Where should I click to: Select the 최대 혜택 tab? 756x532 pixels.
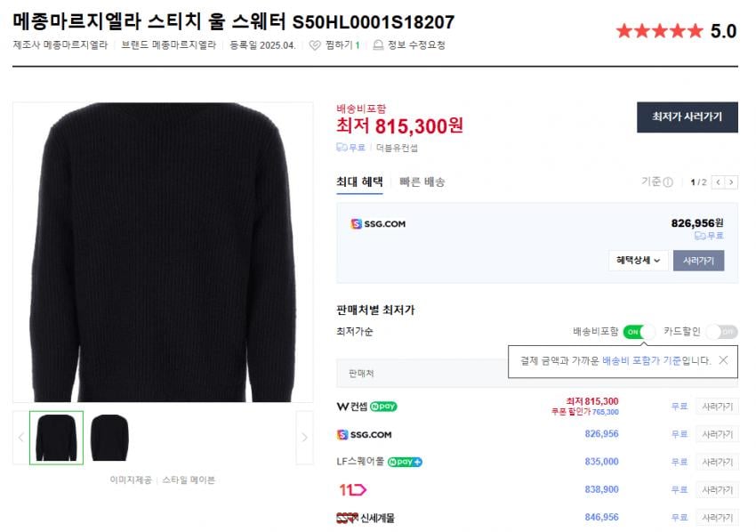click(359, 181)
